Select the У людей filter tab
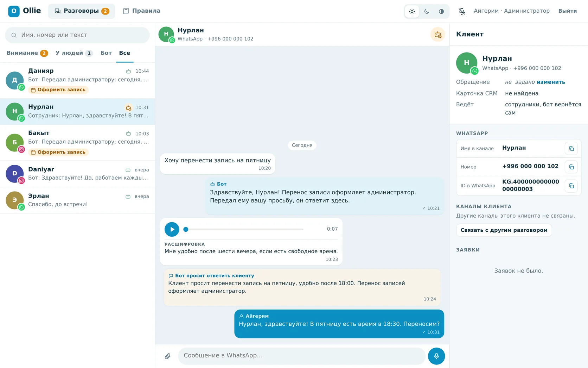Viewport: 588px width, 368px height. 74,53
